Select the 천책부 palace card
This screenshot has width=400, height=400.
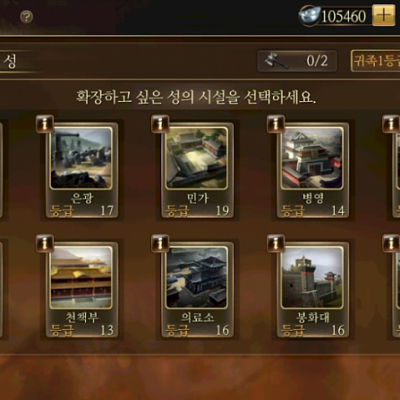point(82,290)
